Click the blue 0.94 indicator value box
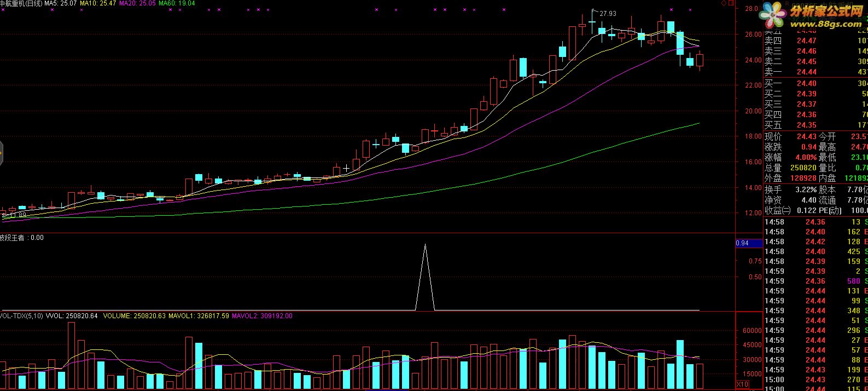Image resolution: width=868 pixels, height=391 pixels. pyautogui.click(x=749, y=243)
